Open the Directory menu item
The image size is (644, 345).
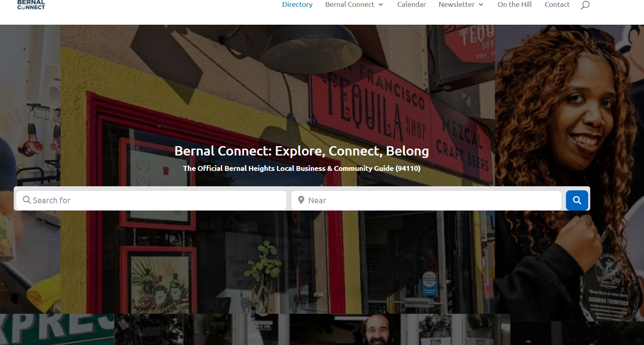(297, 4)
